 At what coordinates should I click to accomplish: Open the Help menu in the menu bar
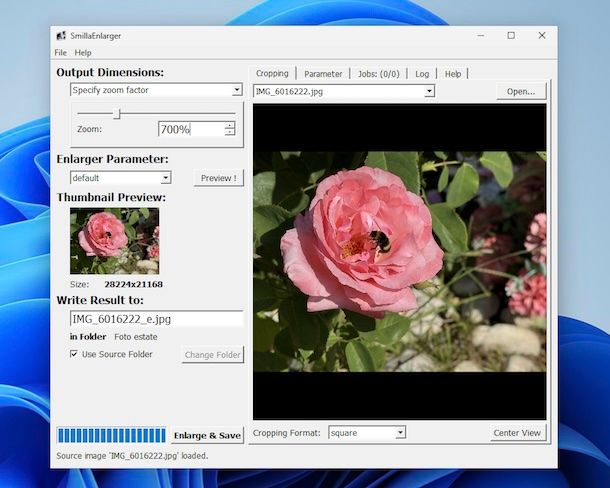pos(83,53)
